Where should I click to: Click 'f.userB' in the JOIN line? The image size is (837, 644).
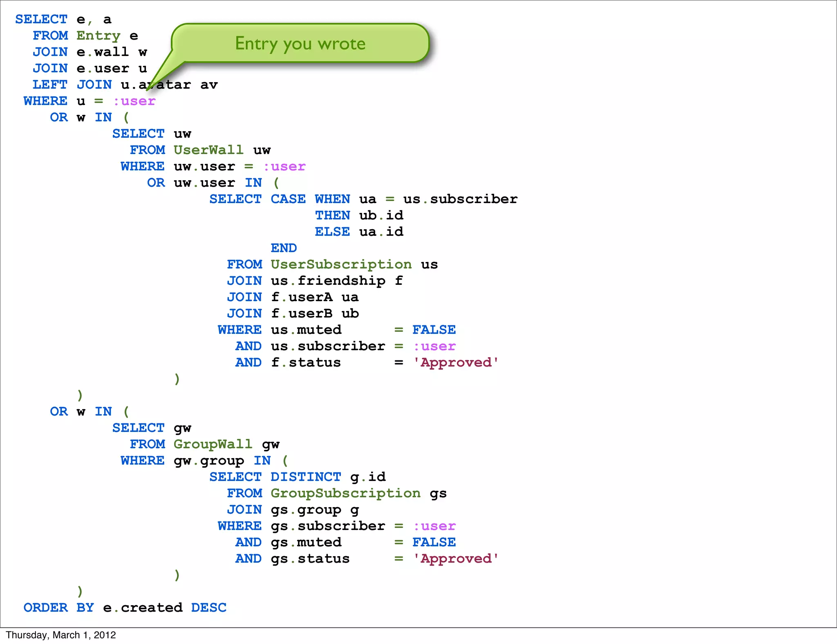[302, 313]
